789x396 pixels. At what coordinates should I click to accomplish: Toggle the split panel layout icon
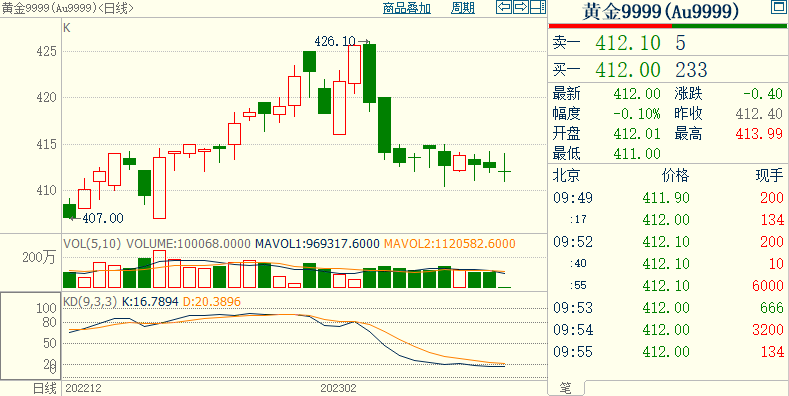pos(538,7)
